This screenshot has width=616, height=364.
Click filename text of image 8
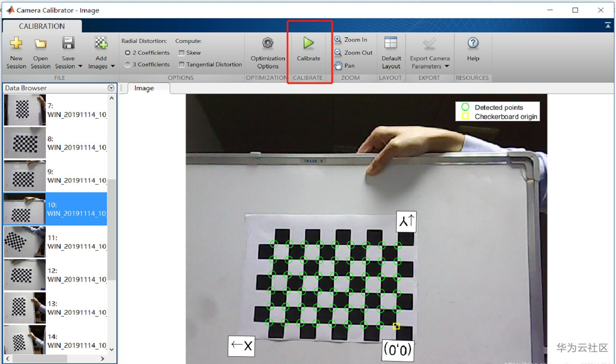point(77,147)
